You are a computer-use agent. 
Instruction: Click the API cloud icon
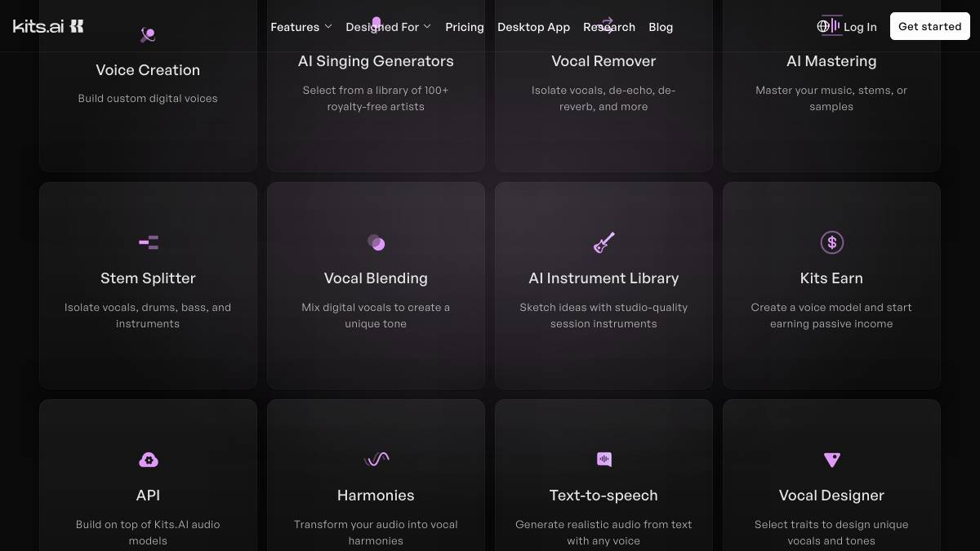click(x=149, y=460)
